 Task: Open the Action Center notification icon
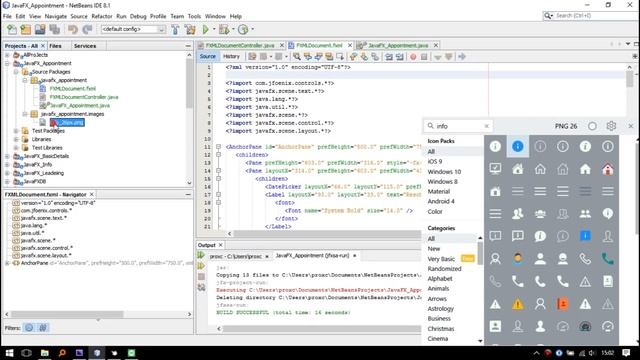point(627,353)
